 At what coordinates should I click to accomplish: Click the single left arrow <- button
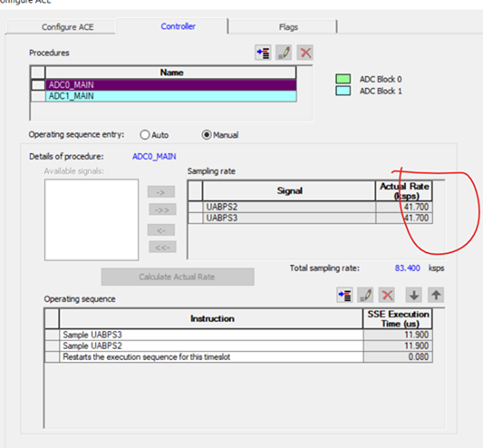click(160, 230)
